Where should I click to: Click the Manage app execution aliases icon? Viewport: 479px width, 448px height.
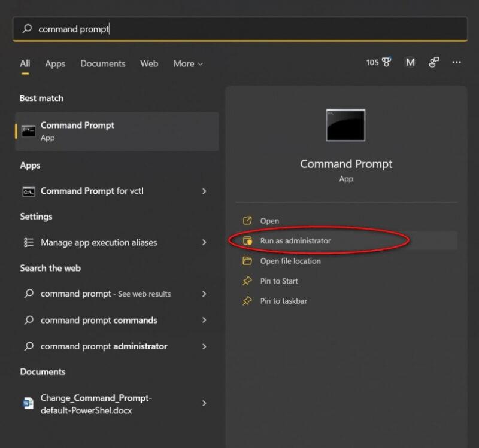click(28, 242)
